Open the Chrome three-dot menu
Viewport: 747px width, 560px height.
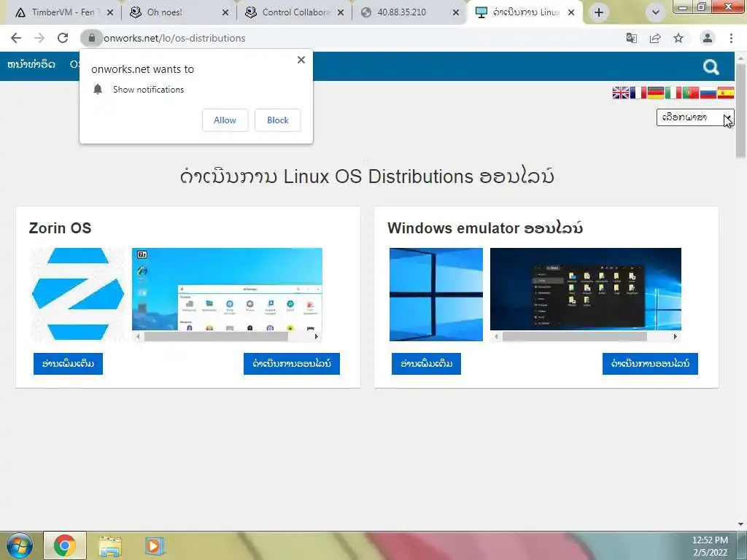click(x=731, y=38)
